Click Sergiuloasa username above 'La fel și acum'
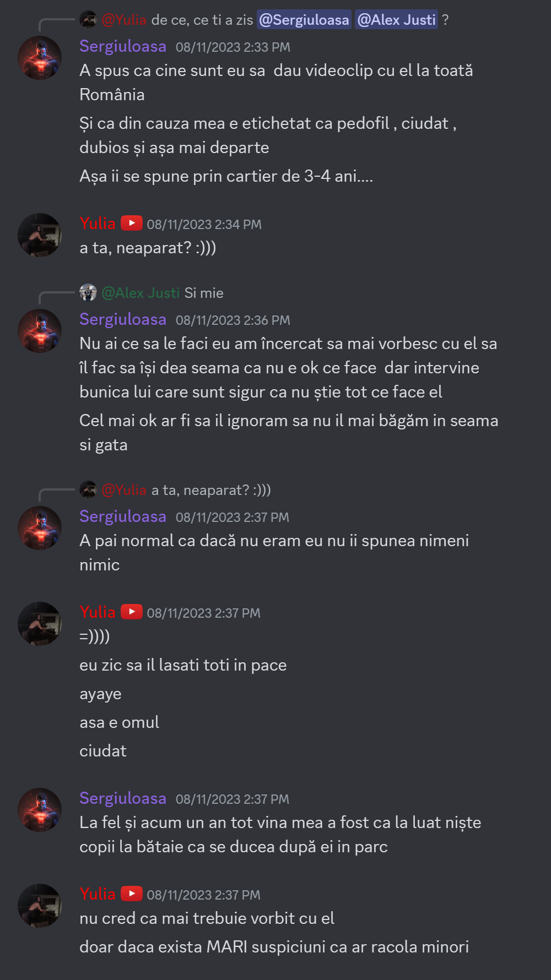 click(123, 798)
